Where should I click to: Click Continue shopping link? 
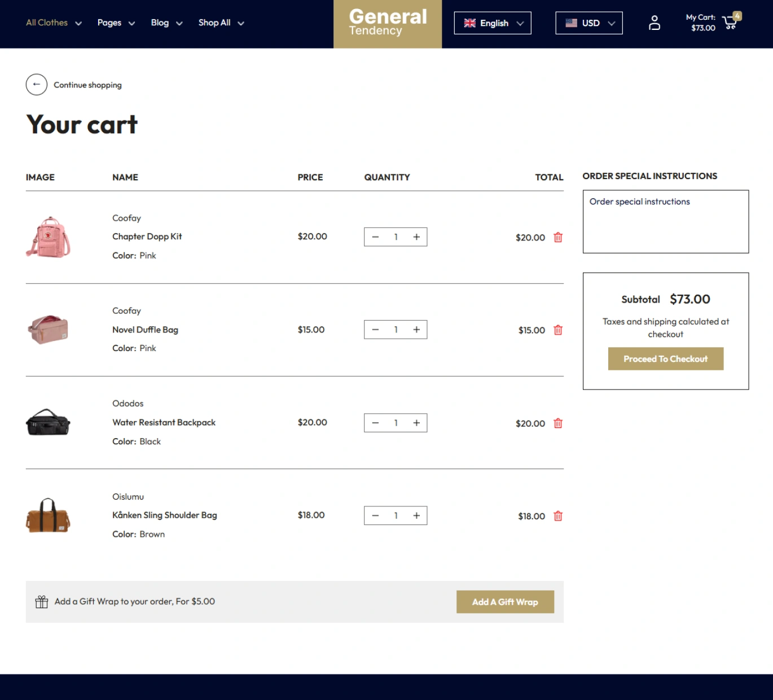point(87,85)
